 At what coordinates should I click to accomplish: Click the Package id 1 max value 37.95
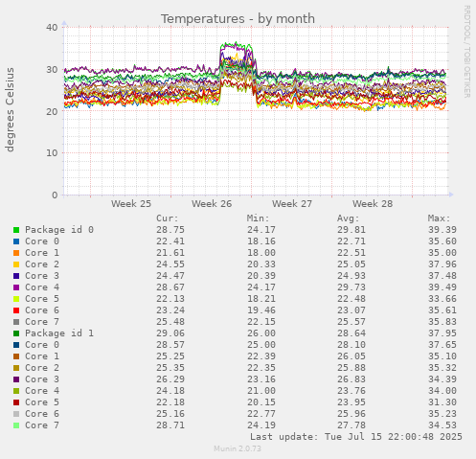tap(442, 333)
